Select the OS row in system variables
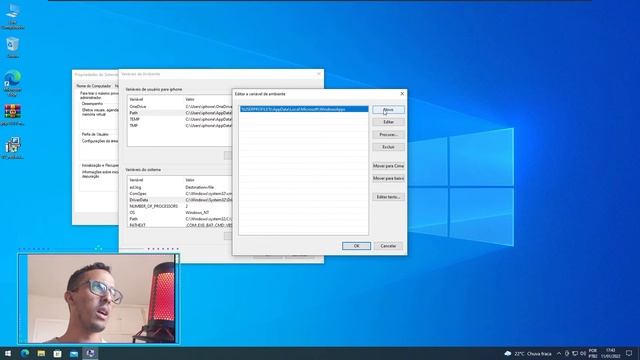Screen dimensions: 640x360 point(180,213)
